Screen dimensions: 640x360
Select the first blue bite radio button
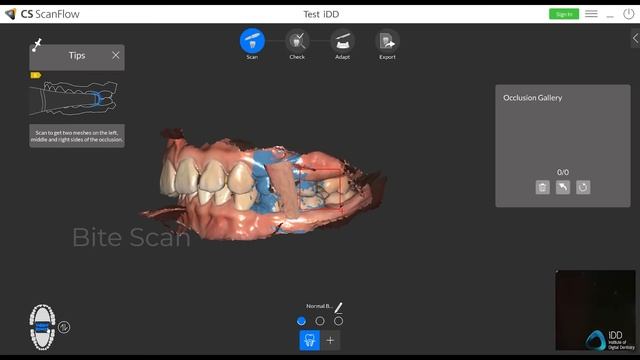pos(301,321)
